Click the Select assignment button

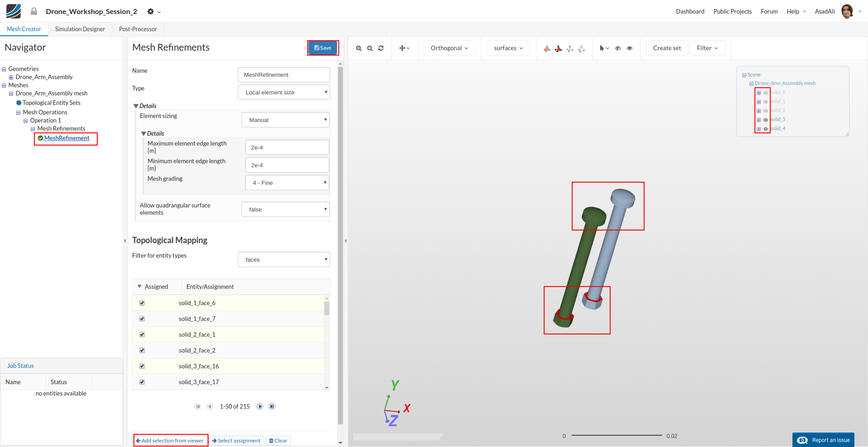point(236,441)
